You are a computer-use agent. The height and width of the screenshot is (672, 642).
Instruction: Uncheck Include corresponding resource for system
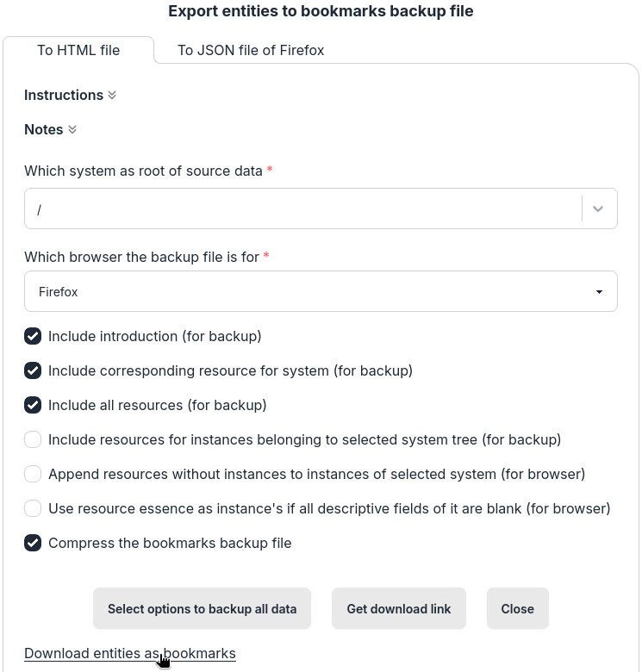pyautogui.click(x=33, y=370)
